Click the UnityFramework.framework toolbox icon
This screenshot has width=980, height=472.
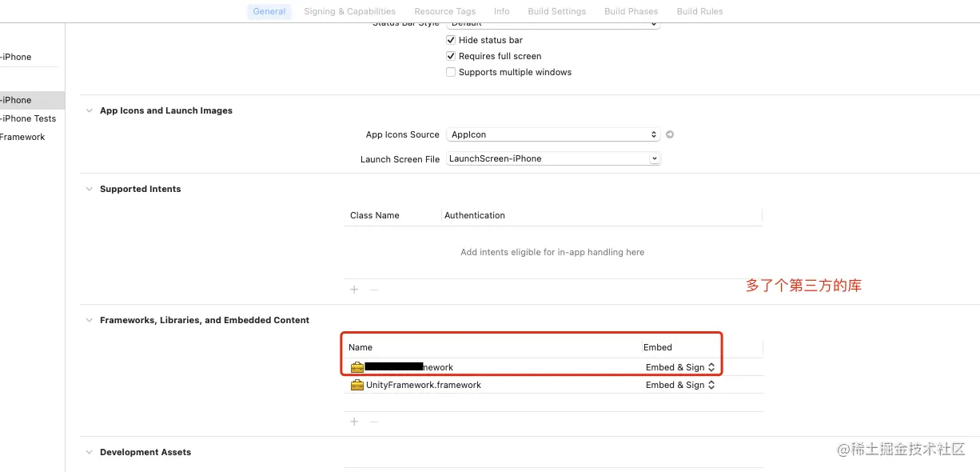(357, 385)
